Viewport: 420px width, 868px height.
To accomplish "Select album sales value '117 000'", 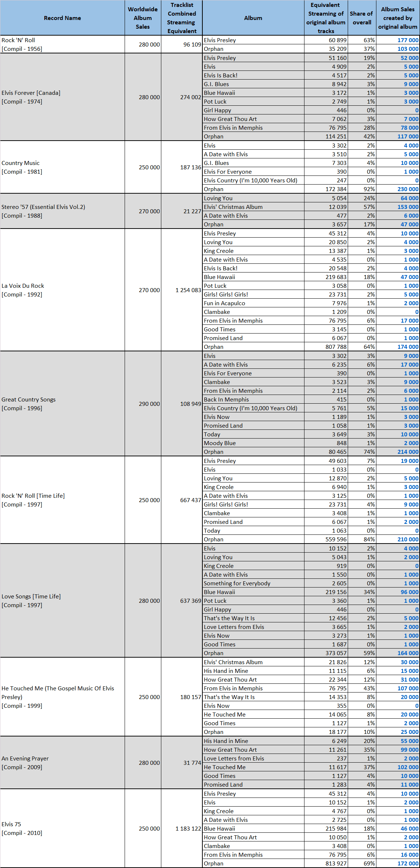I will point(408,136).
